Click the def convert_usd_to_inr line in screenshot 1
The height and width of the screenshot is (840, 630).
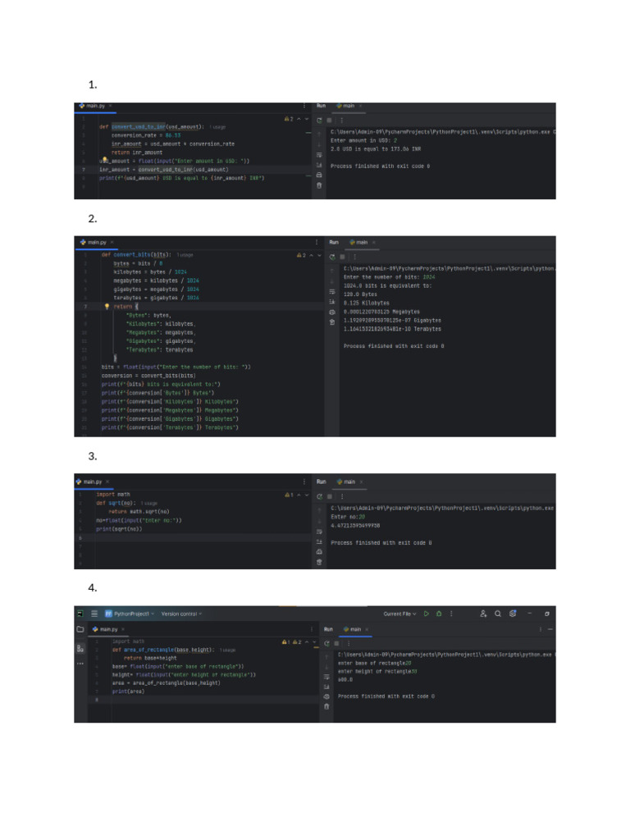pos(152,127)
